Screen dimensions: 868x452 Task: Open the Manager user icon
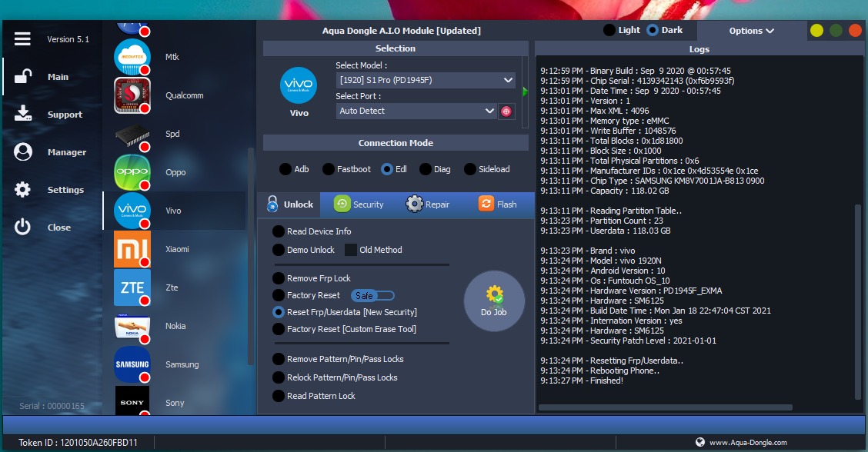coord(22,151)
